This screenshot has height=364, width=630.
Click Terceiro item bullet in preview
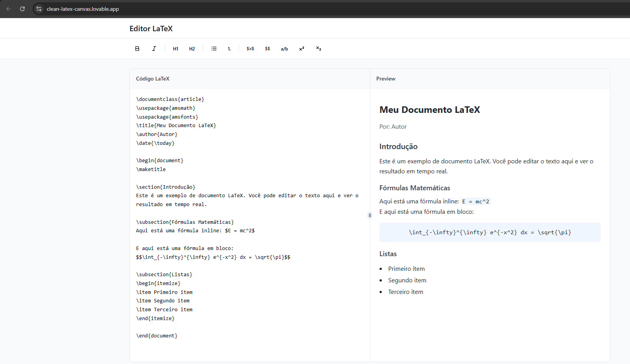click(406, 292)
